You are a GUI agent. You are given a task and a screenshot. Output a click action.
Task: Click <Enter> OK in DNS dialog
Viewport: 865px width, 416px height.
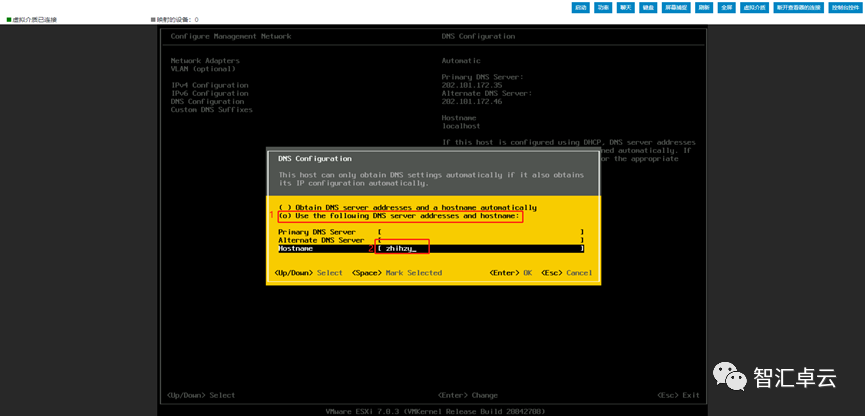coord(510,273)
